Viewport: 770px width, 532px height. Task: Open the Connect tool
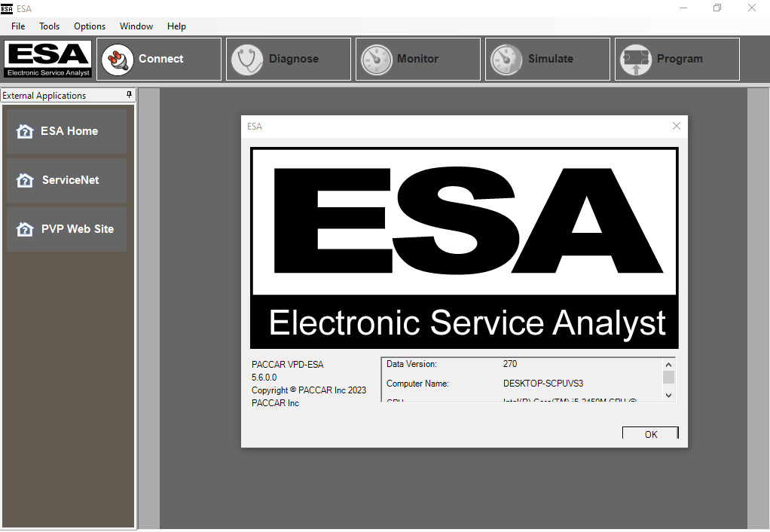coord(158,59)
